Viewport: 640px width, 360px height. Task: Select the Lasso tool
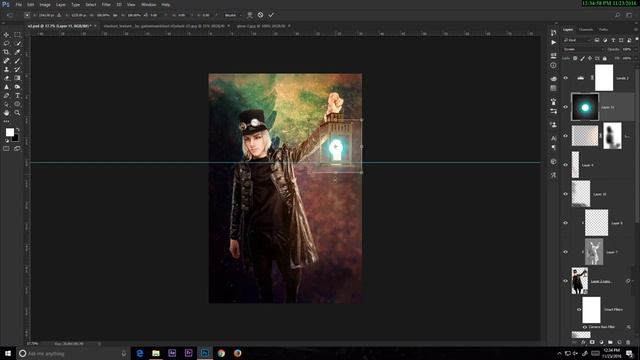coord(6,43)
